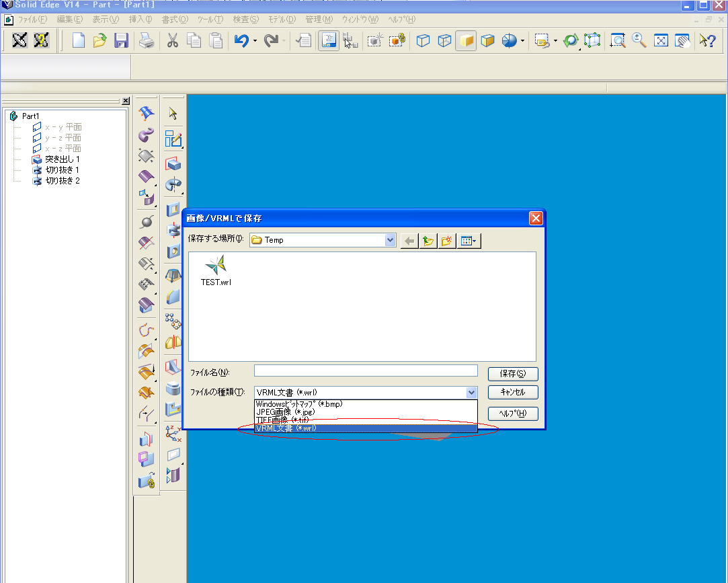Image resolution: width=728 pixels, height=583 pixels.
Task: Open the ツール(T) menu
Action: click(x=210, y=20)
